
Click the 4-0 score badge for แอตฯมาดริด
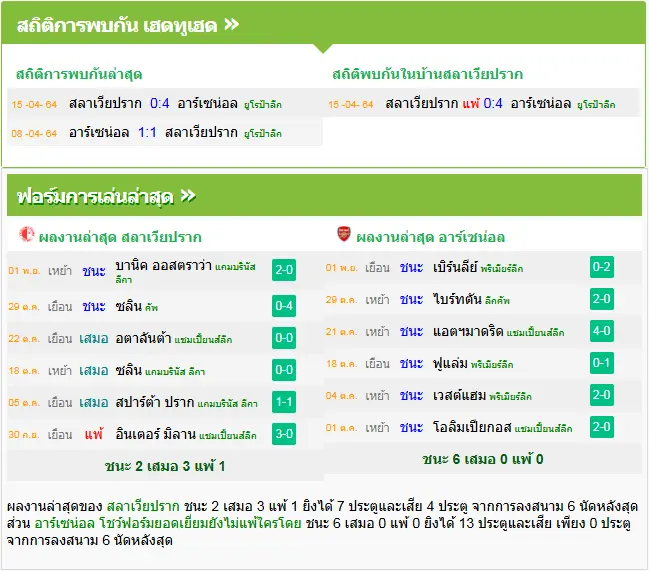602,331
